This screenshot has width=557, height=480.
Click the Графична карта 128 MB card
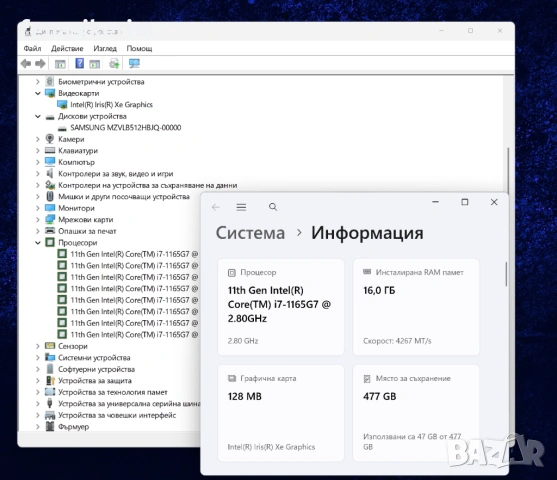click(281, 413)
